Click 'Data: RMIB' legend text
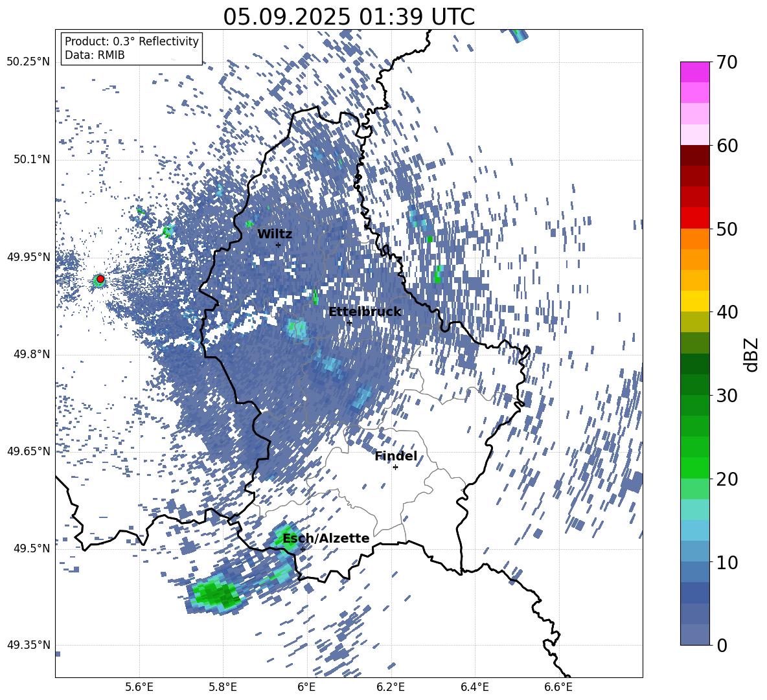767x700 pixels. (95, 55)
